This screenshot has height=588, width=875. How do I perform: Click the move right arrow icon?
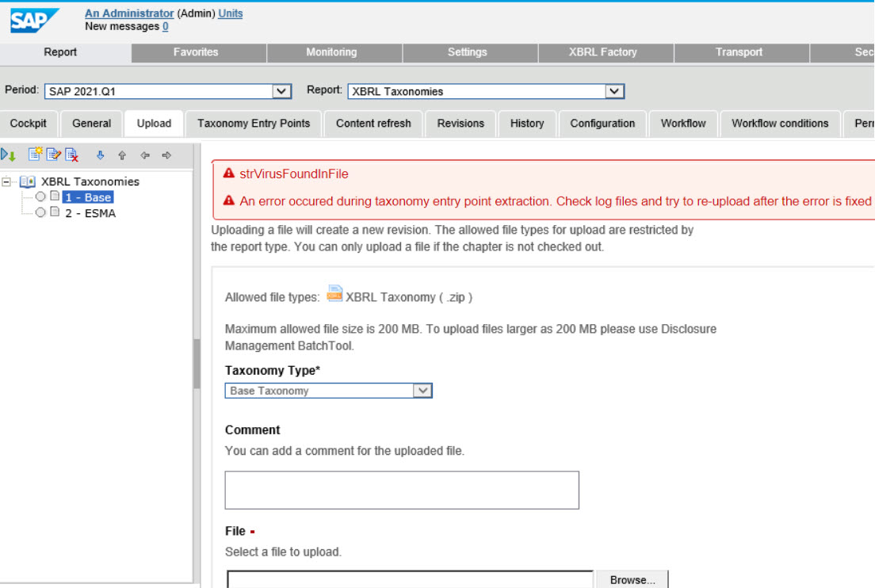167,155
